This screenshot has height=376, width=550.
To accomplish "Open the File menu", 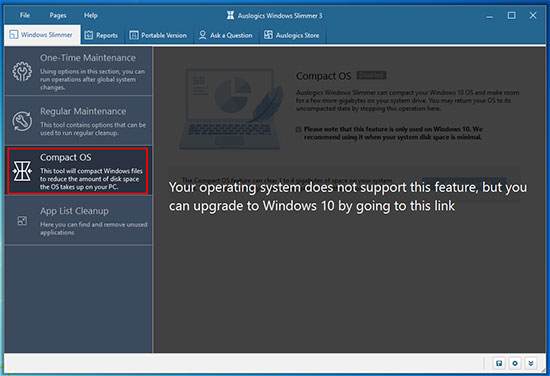I will [x=25, y=15].
